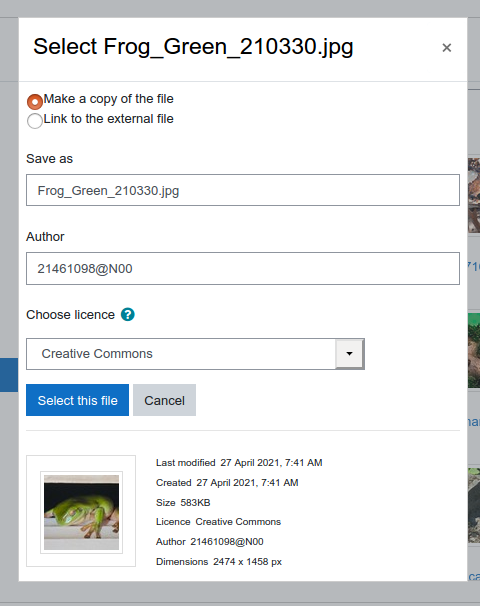The width and height of the screenshot is (480, 606).
Task: Click the dialog title Select Frog_Green_210330.jpg
Action: [x=193, y=47]
